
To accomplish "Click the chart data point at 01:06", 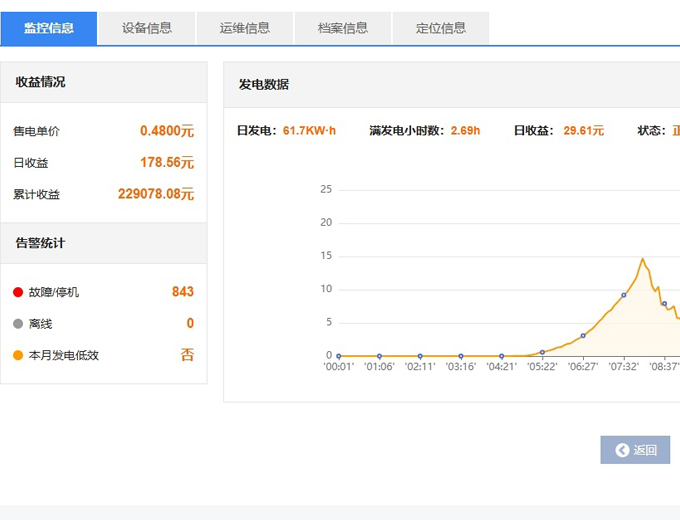I will pyautogui.click(x=379, y=356).
